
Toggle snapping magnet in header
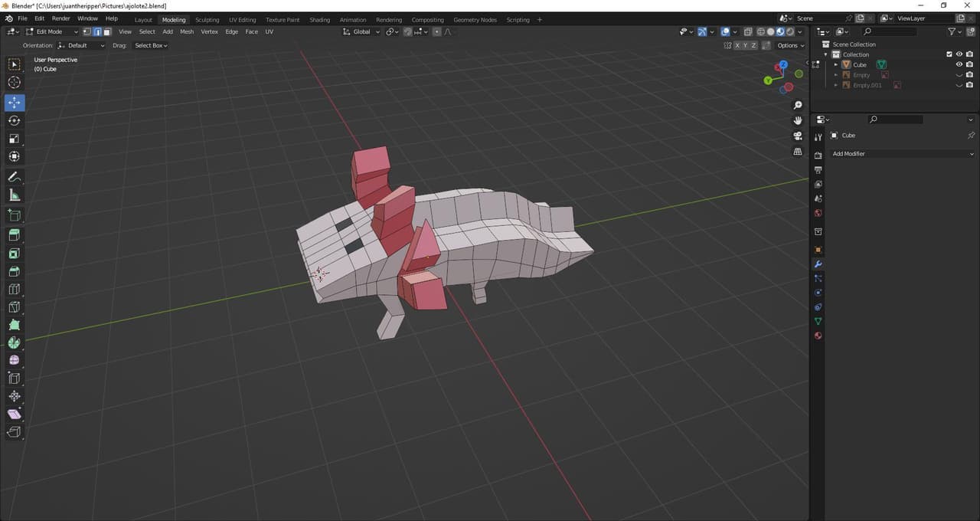[x=407, y=31]
